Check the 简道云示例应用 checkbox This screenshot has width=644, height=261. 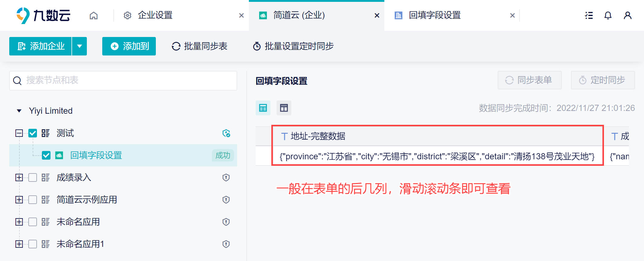[x=33, y=200]
